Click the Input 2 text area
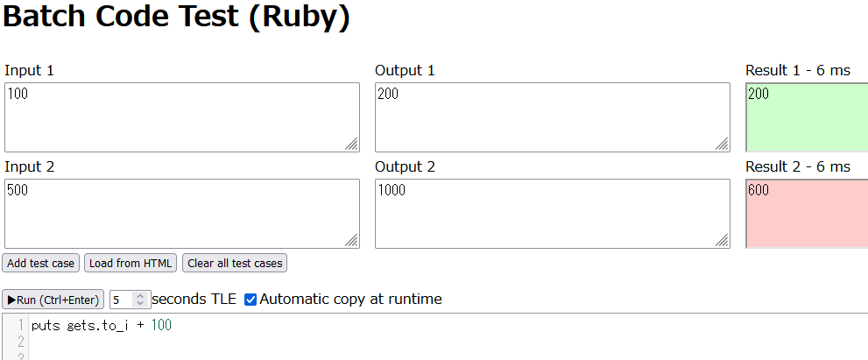Image resolution: width=868 pixels, height=360 pixels. click(x=182, y=214)
